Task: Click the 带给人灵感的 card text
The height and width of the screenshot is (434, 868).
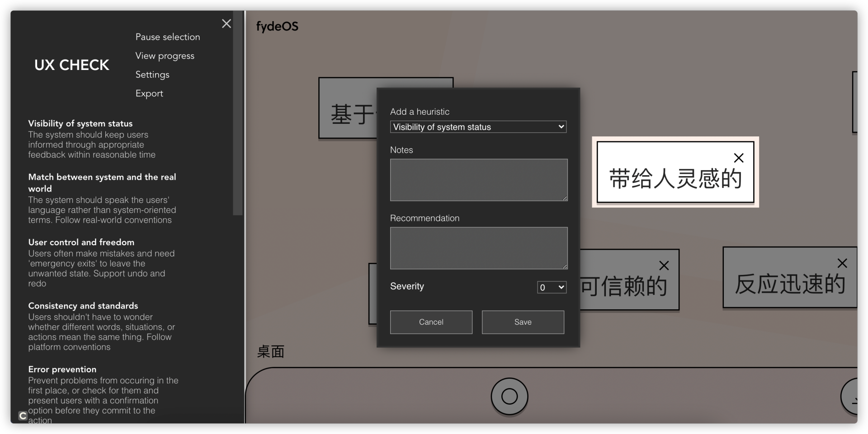Action: pyautogui.click(x=675, y=178)
